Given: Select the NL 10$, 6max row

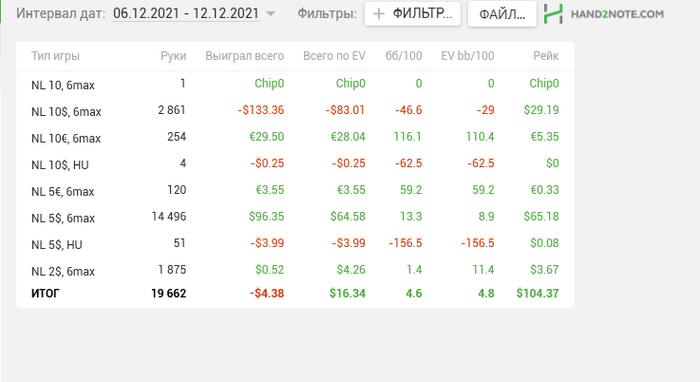Looking at the screenshot, I should point(295,110).
